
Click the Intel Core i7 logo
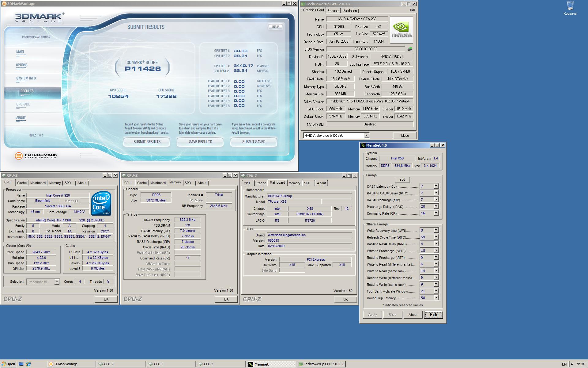coord(101,203)
